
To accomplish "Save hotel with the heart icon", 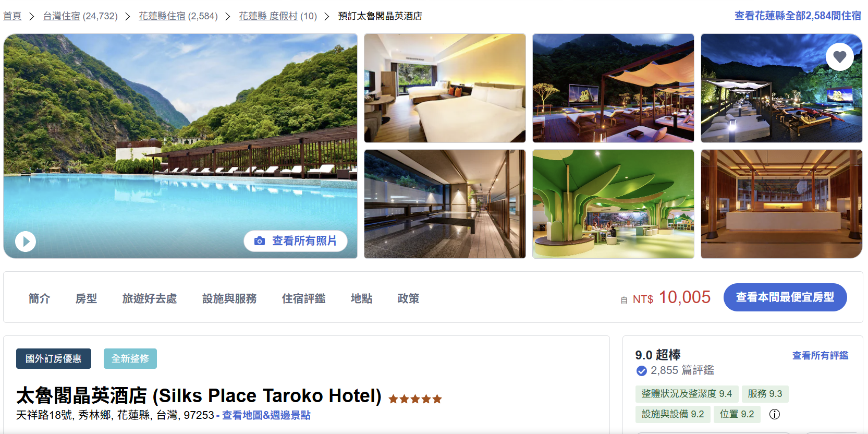I will (839, 56).
